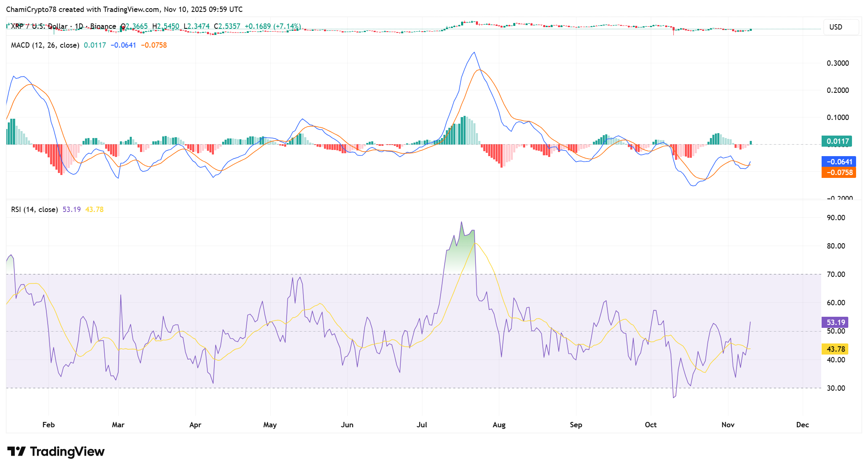Click Nov on the time axis
This screenshot has width=868, height=470.
pyautogui.click(x=728, y=425)
